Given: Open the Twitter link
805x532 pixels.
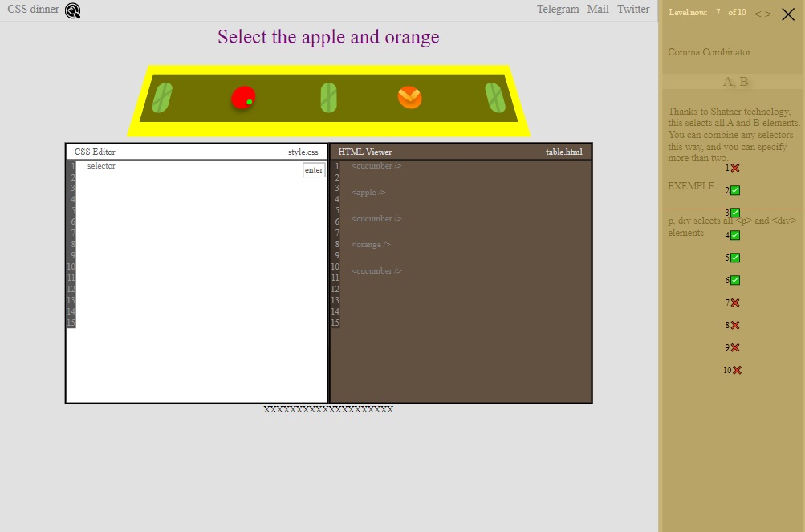Looking at the screenshot, I should click(633, 10).
